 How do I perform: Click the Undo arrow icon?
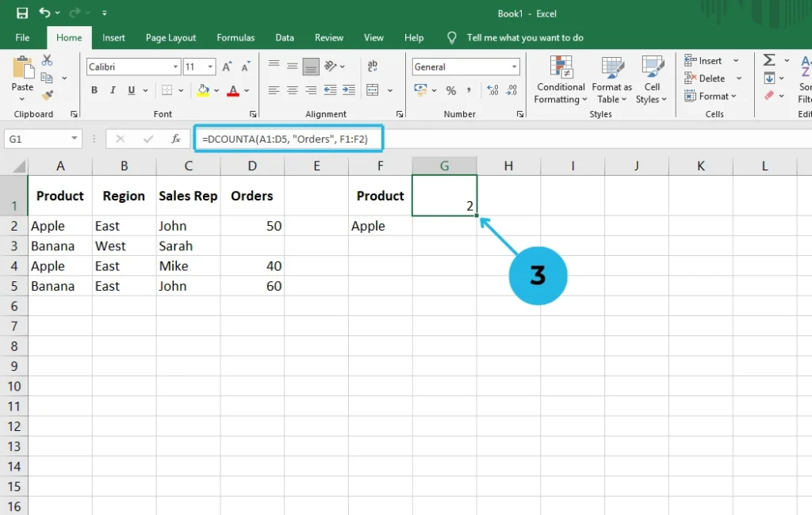[44, 13]
